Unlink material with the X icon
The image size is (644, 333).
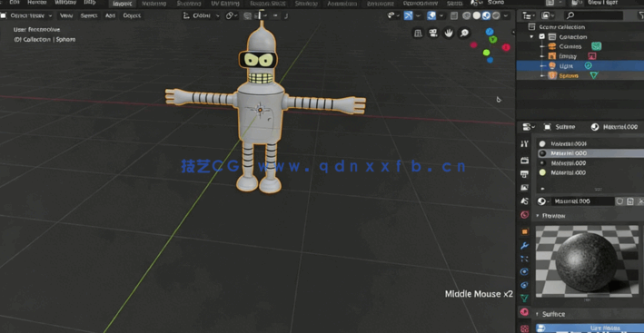click(639, 201)
